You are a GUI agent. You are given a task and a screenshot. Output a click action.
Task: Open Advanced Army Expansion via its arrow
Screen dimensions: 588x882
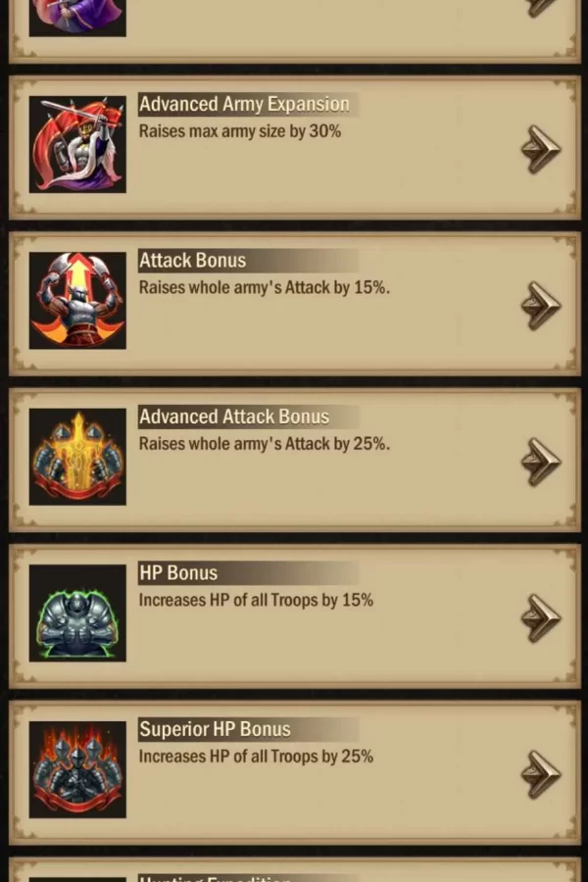click(x=540, y=149)
